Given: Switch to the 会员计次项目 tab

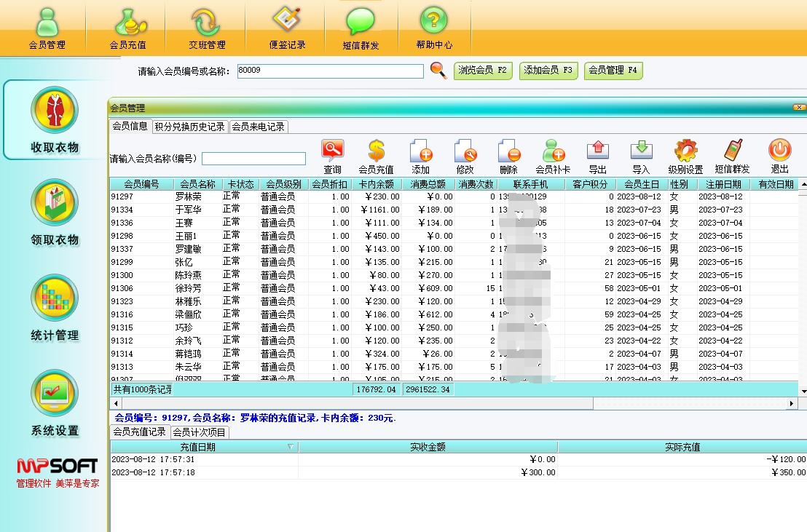Looking at the screenshot, I should pyautogui.click(x=199, y=432).
